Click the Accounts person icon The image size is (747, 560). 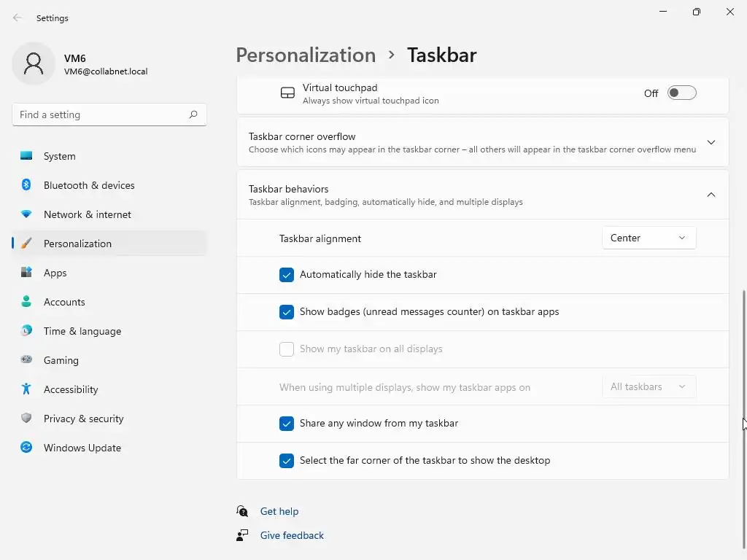tap(26, 302)
